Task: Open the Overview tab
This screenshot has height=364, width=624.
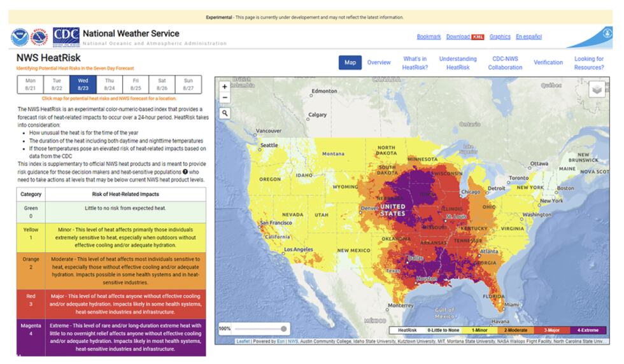Action: point(379,62)
